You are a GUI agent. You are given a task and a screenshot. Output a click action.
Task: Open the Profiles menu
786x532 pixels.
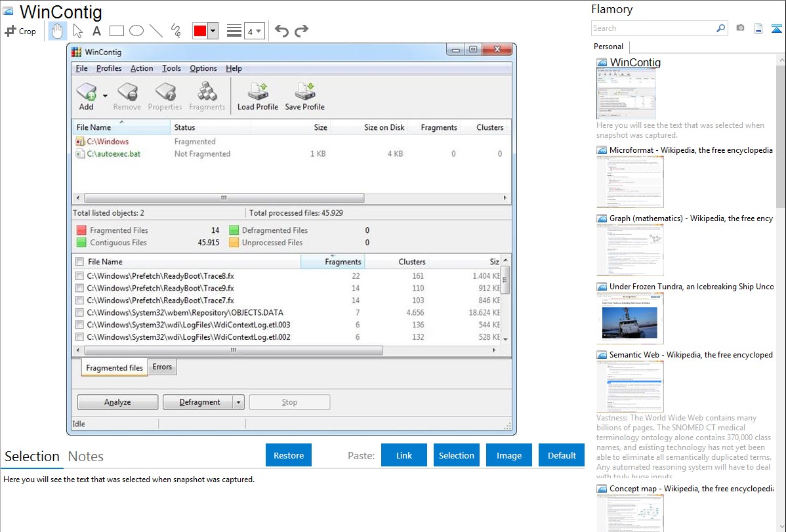(109, 68)
